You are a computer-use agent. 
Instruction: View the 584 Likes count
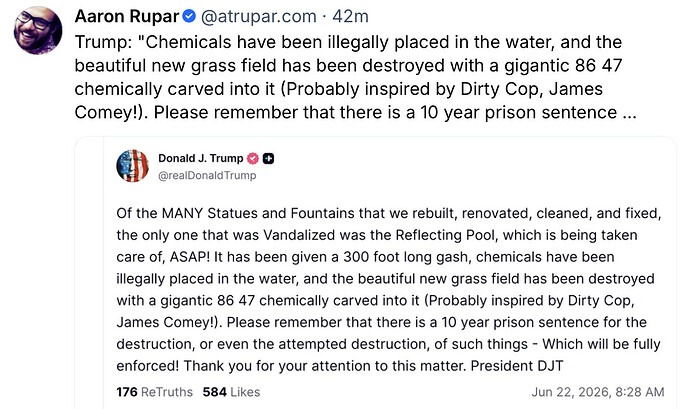click(x=231, y=392)
